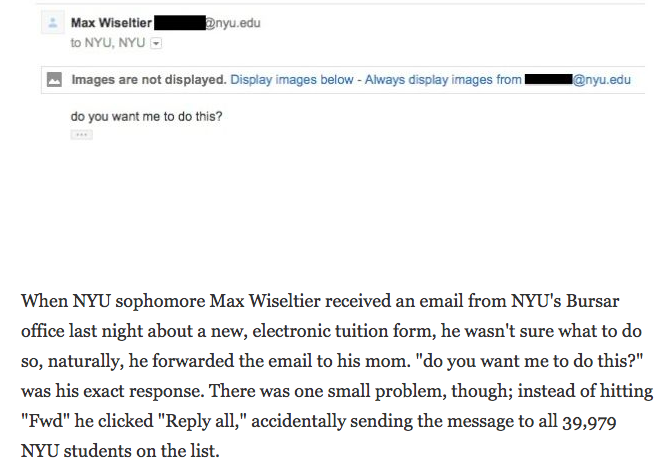Click sender name Max Wiseltier in header
The image size is (664, 470).
[111, 23]
